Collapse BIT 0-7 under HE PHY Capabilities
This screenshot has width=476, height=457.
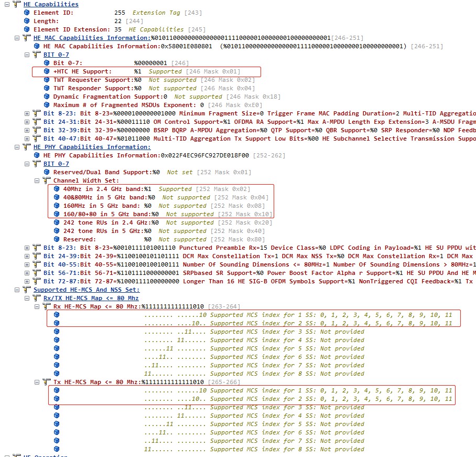pyautogui.click(x=27, y=164)
